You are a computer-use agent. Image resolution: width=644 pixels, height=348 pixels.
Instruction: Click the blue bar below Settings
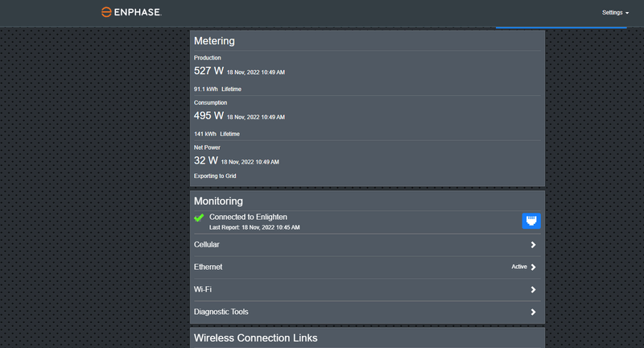click(x=561, y=27)
